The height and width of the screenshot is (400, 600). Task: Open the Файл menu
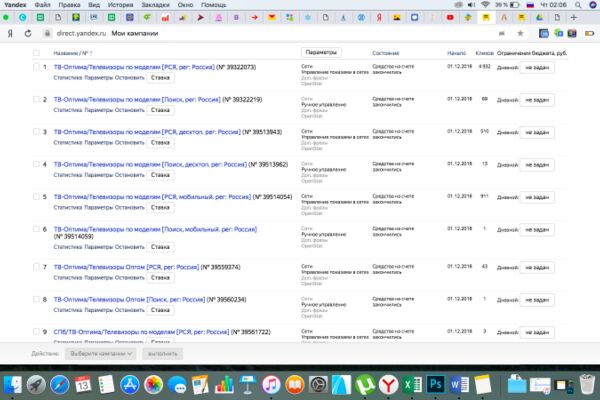click(x=42, y=5)
